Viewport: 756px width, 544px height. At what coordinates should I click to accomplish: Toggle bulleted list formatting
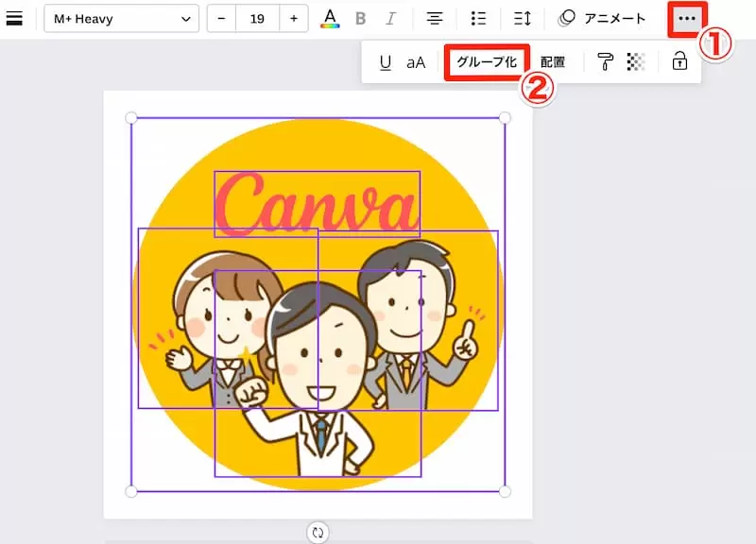478,18
